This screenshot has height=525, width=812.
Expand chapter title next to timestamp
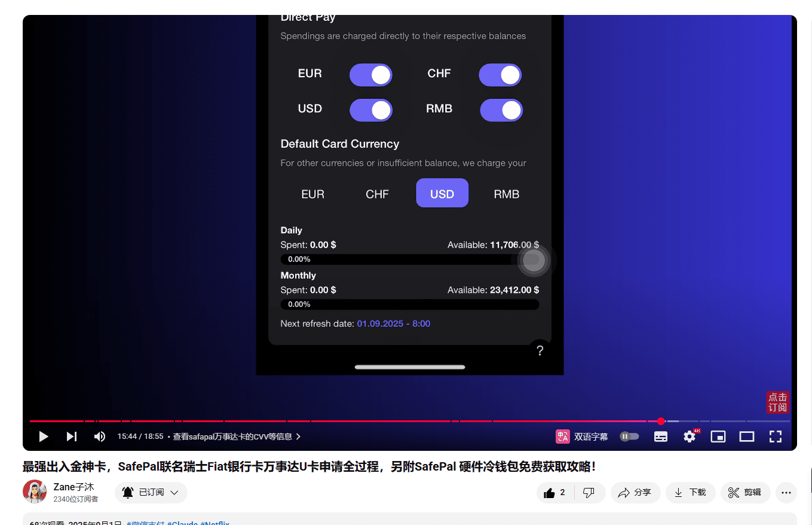tap(237, 437)
